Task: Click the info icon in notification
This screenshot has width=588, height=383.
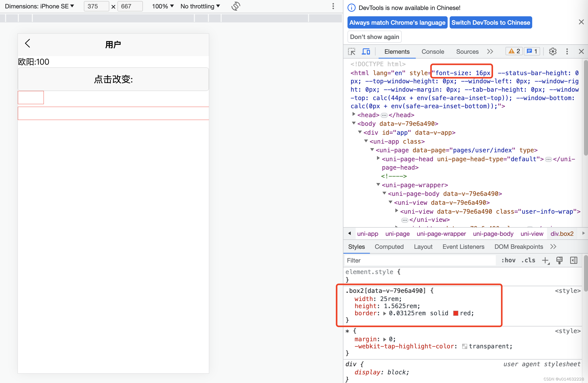Action: pos(351,8)
